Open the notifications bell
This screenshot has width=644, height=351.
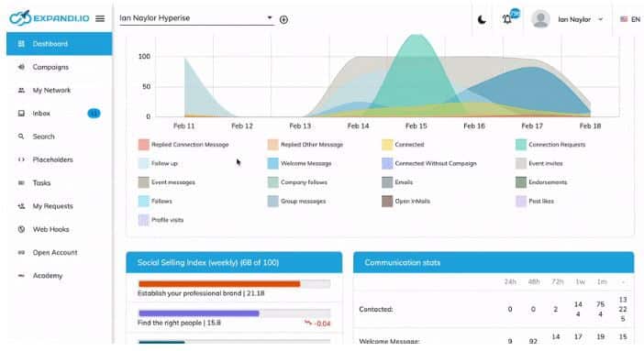tap(507, 19)
